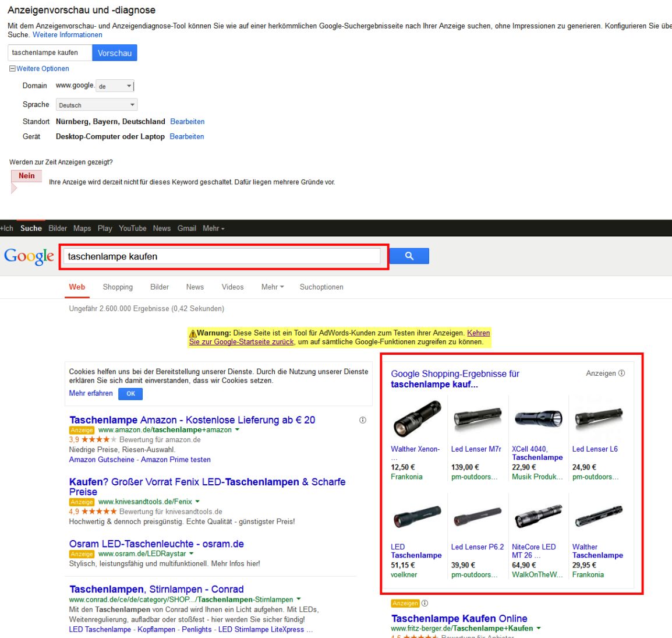
Task: Click Mehr erfahren about cookies
Action: [x=91, y=393]
